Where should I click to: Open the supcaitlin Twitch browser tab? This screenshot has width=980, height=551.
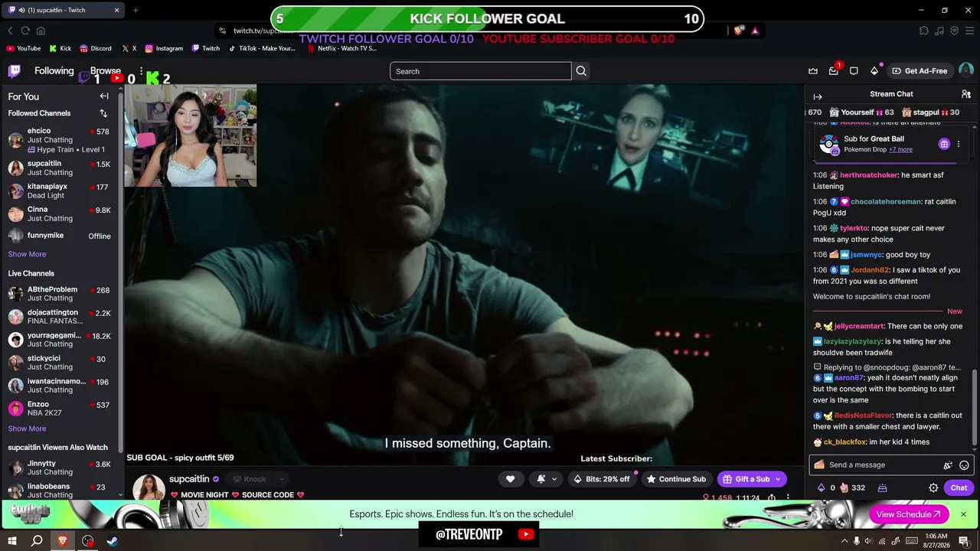[63, 10]
